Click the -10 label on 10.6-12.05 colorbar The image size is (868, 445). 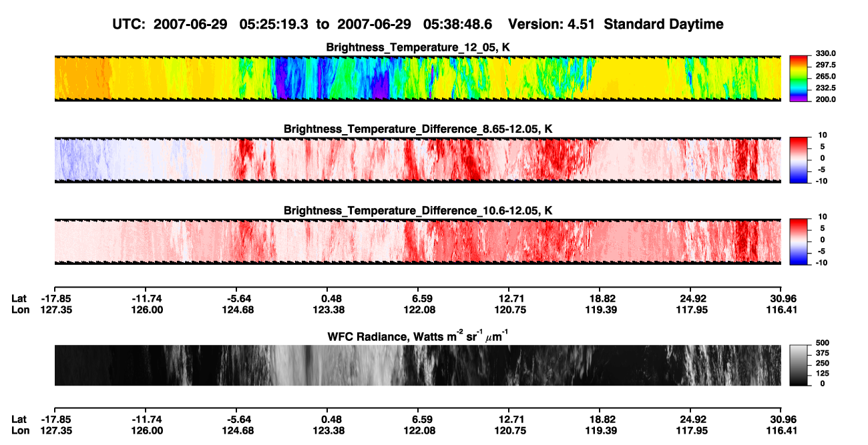[x=821, y=262]
